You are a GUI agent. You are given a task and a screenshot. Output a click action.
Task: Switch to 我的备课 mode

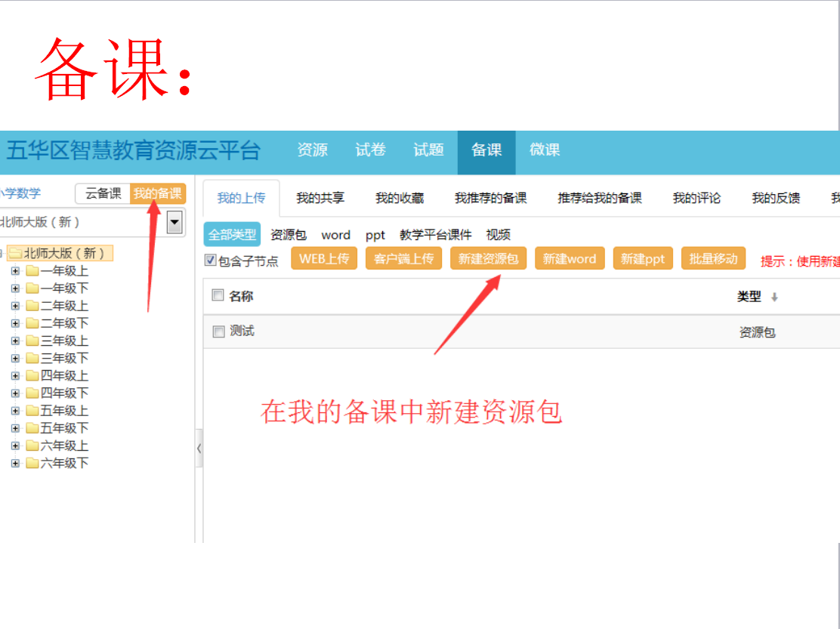click(x=157, y=194)
